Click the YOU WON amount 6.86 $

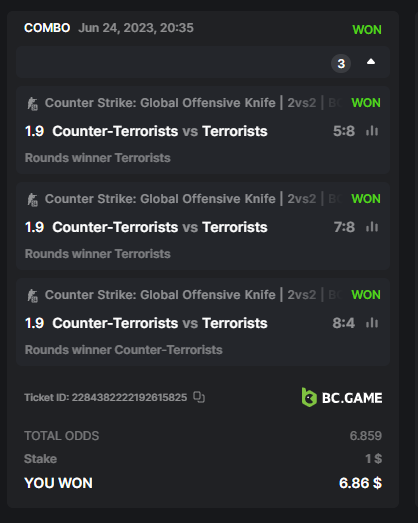point(360,483)
